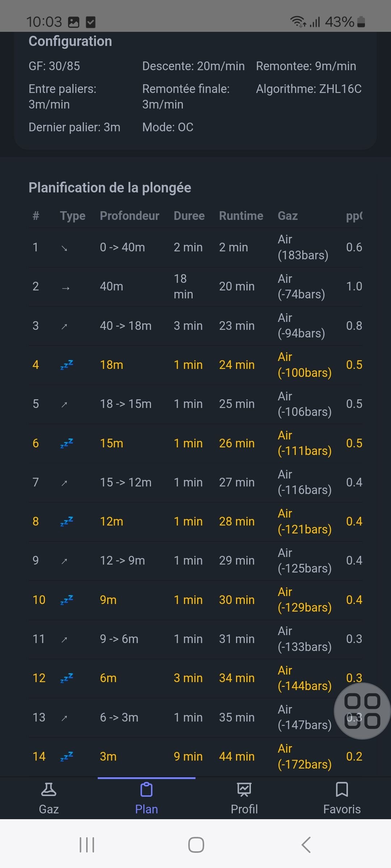Select the Gaz tab label
Screen dimensions: 391x868
pos(49,809)
